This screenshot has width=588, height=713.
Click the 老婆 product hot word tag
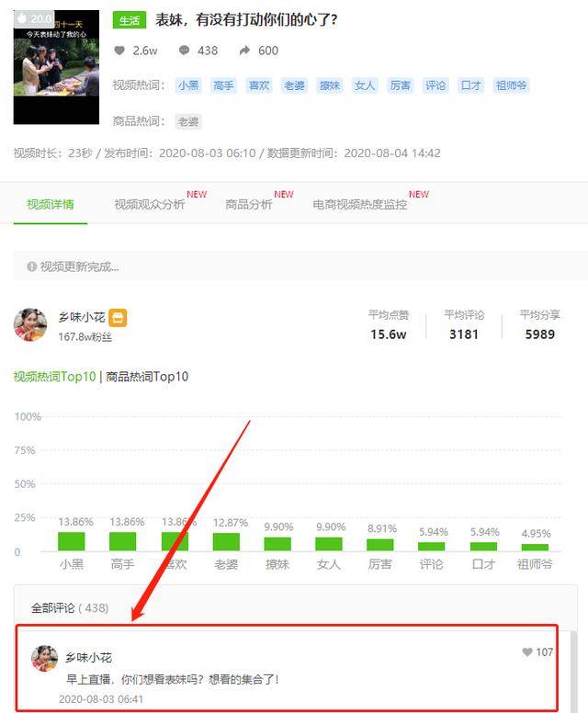(x=188, y=122)
